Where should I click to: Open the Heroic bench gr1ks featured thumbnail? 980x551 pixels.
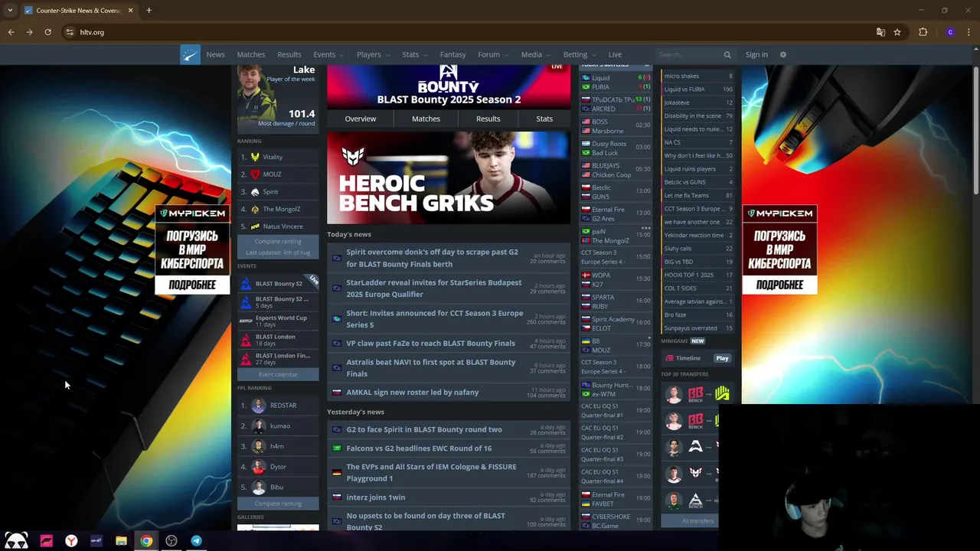[449, 178]
